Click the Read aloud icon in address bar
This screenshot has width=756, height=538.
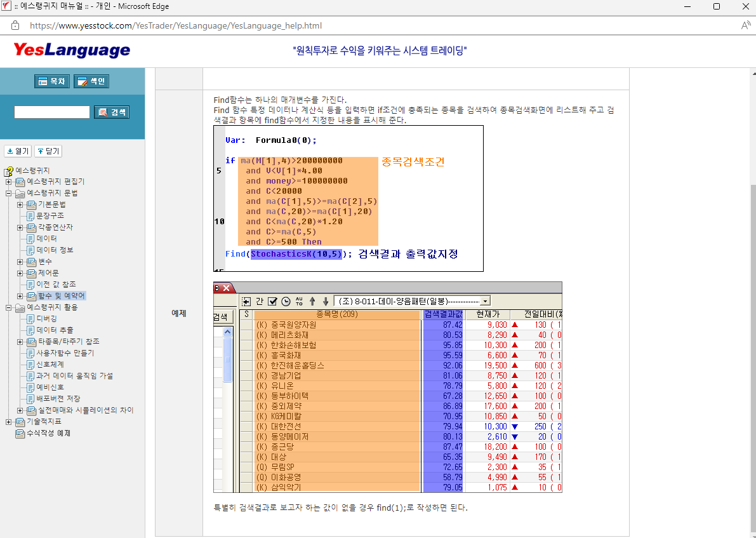[746, 25]
